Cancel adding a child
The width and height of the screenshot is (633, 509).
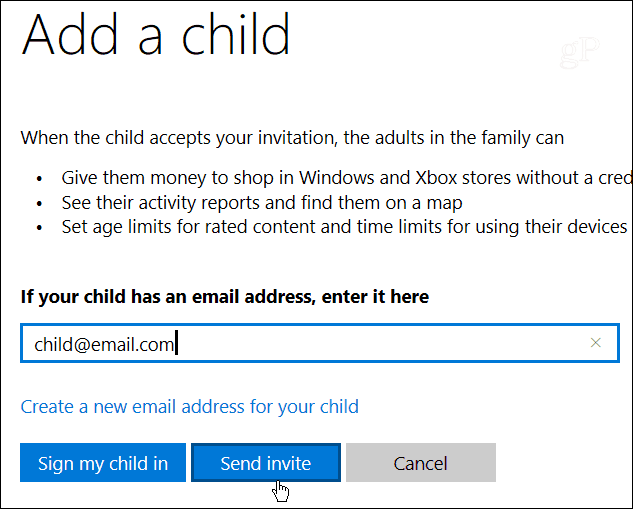coord(421,463)
